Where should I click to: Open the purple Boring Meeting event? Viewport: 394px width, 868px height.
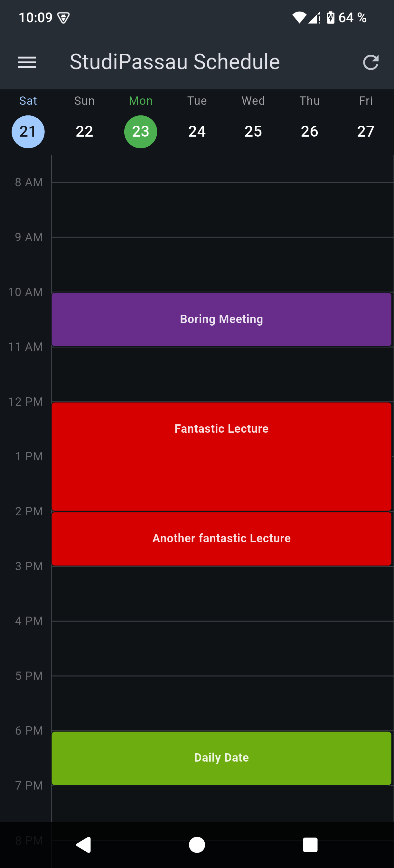click(221, 320)
